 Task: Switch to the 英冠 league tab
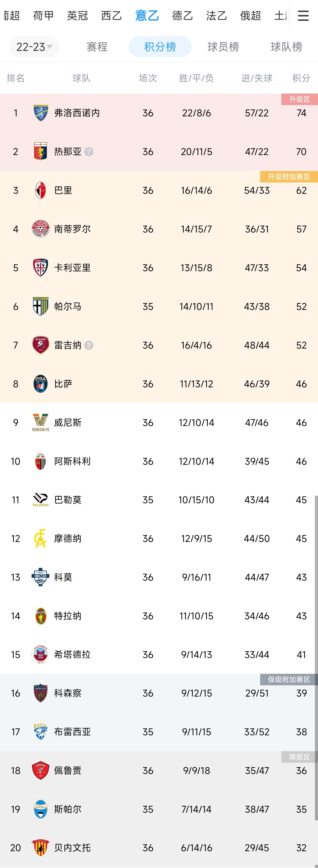tap(77, 15)
